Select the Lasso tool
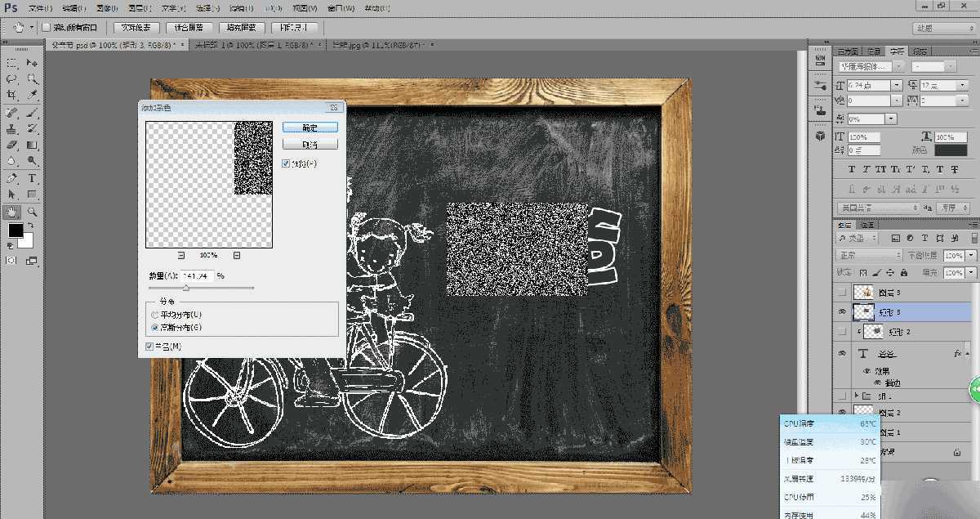Image resolution: width=980 pixels, height=519 pixels. pos(12,79)
